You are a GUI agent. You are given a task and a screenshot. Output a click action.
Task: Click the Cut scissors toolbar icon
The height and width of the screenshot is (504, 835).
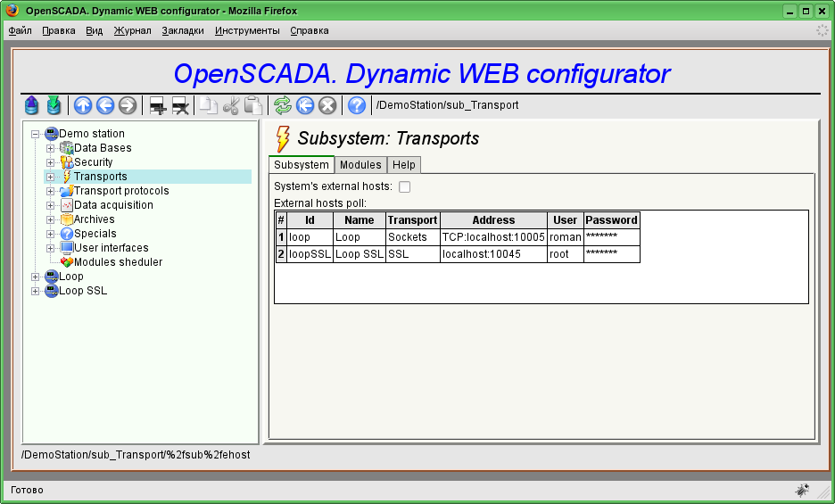point(231,105)
